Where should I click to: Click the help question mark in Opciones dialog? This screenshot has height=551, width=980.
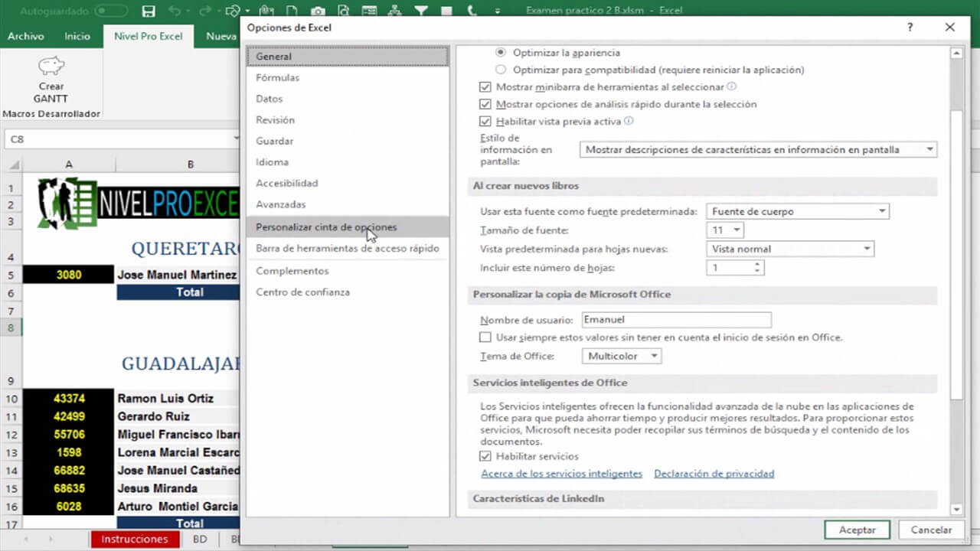coord(910,27)
